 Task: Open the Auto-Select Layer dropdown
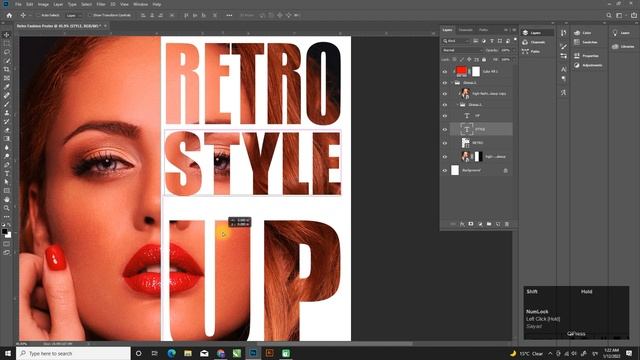click(x=73, y=16)
